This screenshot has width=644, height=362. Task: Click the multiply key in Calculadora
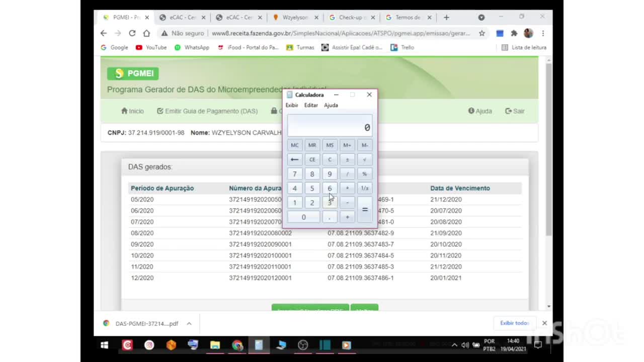pyautogui.click(x=347, y=188)
